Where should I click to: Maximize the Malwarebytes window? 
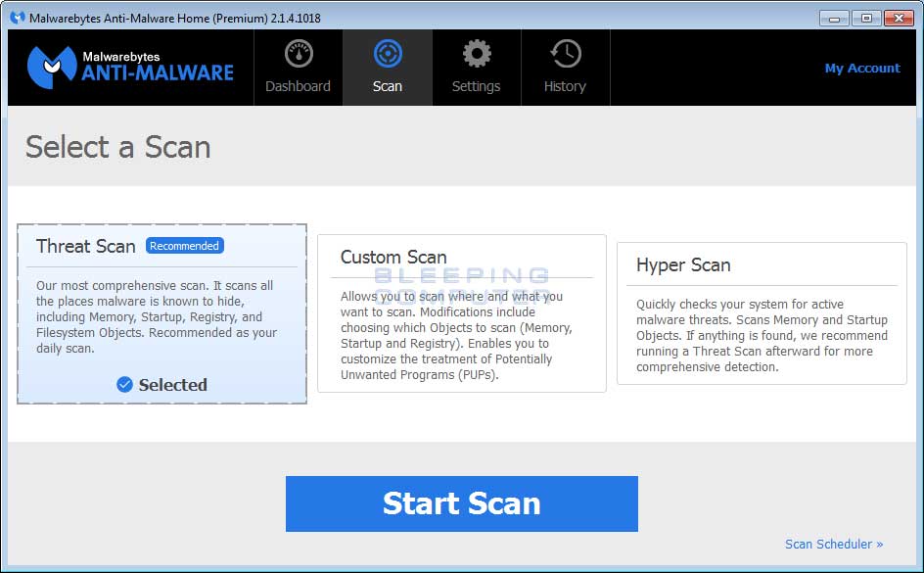click(x=866, y=19)
